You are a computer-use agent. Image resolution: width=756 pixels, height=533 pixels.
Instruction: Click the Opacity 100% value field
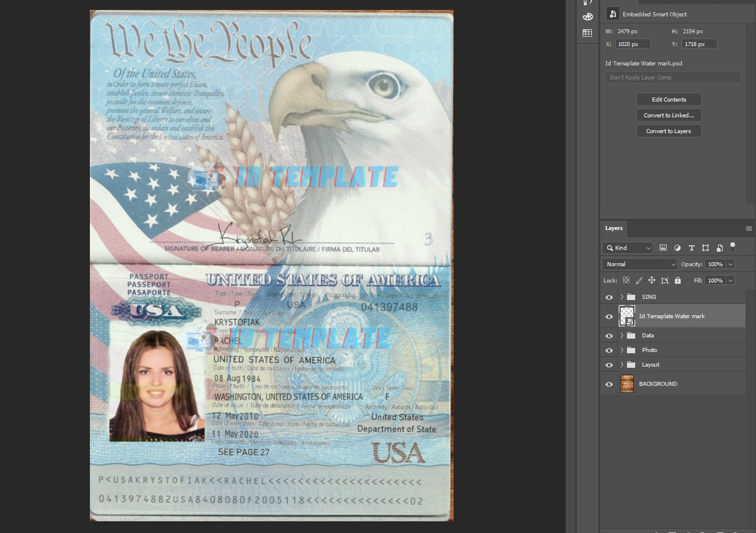click(x=715, y=264)
